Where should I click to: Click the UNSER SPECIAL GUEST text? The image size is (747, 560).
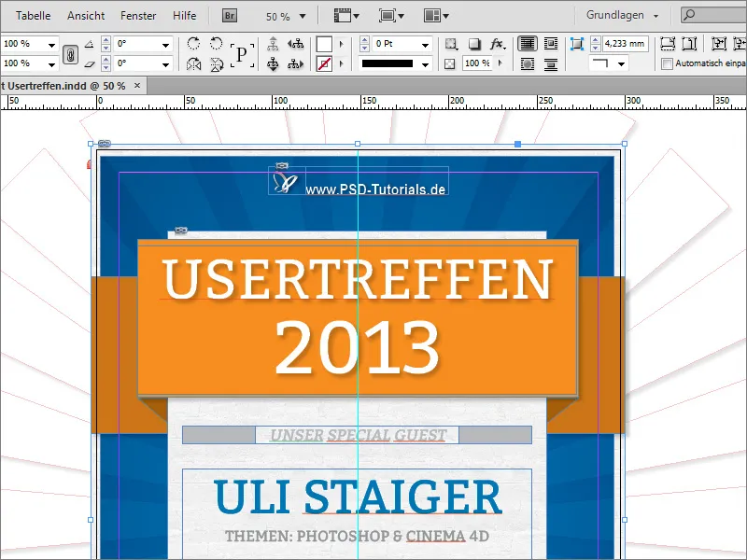pos(358,435)
